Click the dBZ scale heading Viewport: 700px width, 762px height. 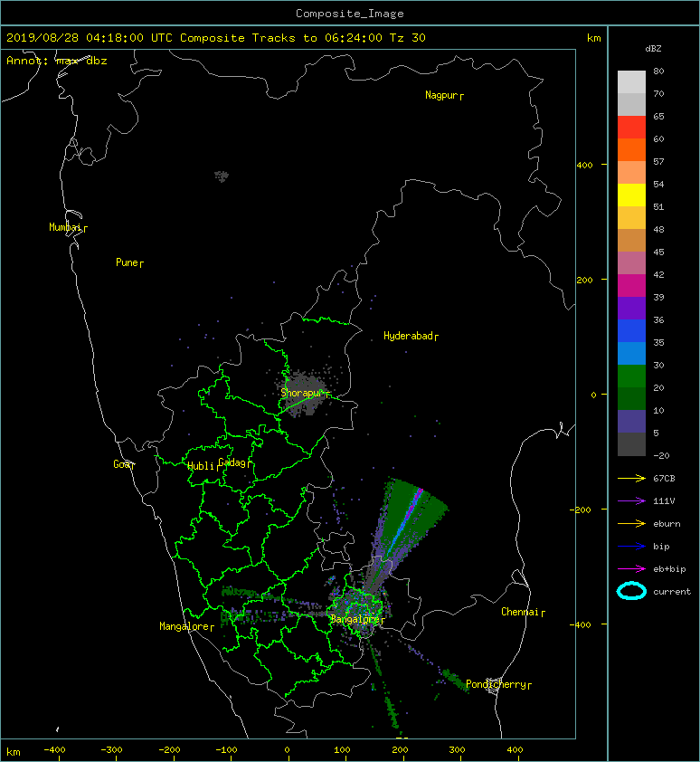point(653,49)
